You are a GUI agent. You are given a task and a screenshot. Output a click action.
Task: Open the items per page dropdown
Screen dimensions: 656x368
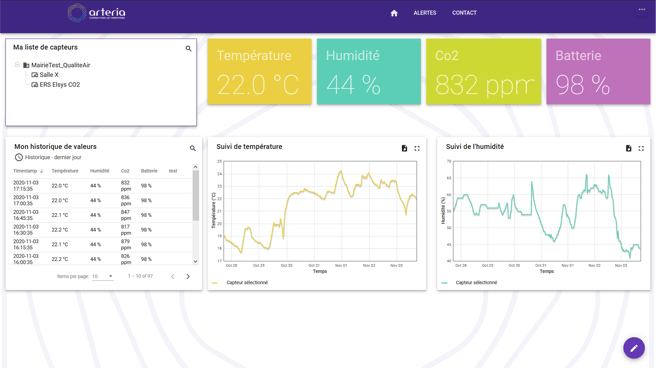click(102, 276)
